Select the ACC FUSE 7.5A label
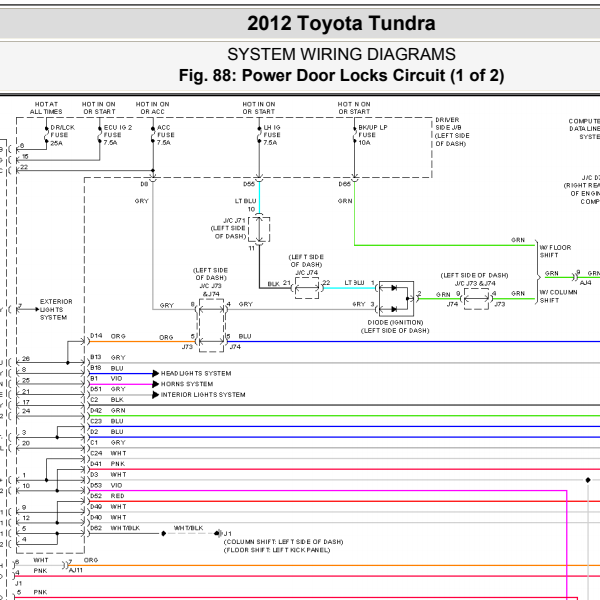The width and height of the screenshot is (600, 600). [x=166, y=135]
